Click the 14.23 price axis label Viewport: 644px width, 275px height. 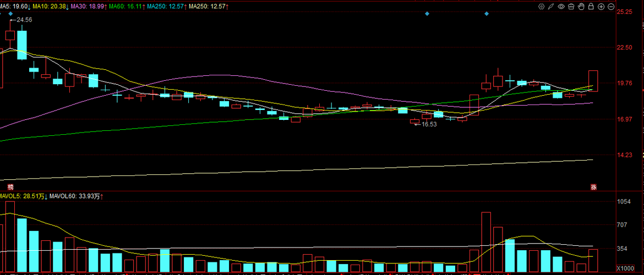(x=624, y=155)
